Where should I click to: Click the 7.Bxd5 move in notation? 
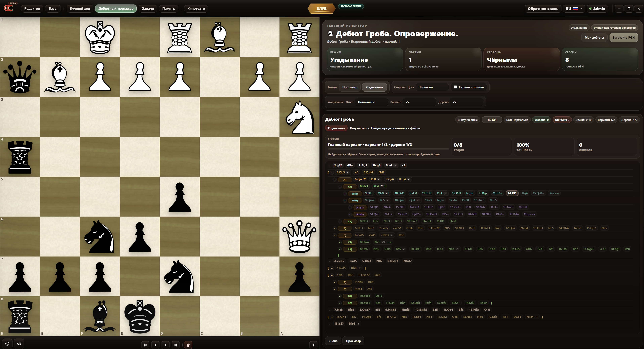[x=341, y=268]
